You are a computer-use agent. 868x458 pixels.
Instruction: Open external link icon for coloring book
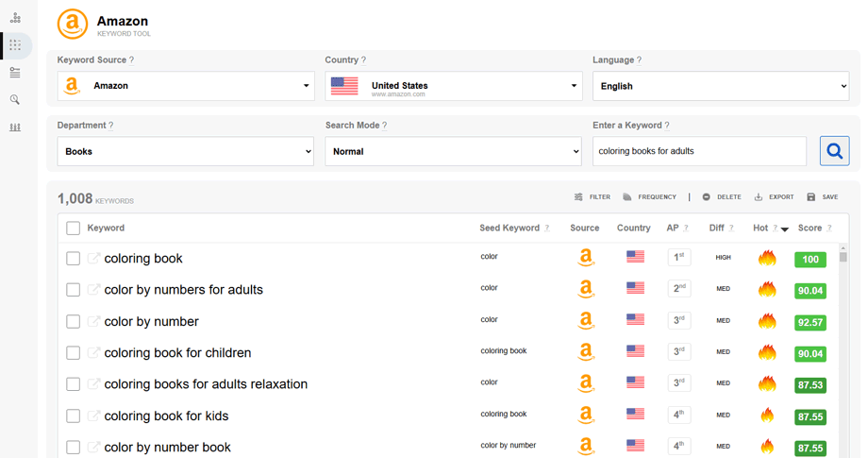(94, 258)
